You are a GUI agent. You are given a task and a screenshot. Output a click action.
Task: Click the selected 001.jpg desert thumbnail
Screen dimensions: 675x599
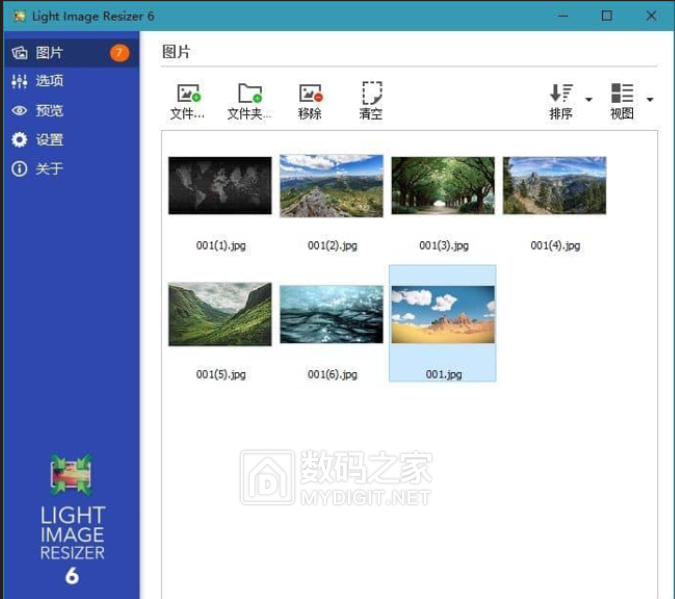(443, 315)
